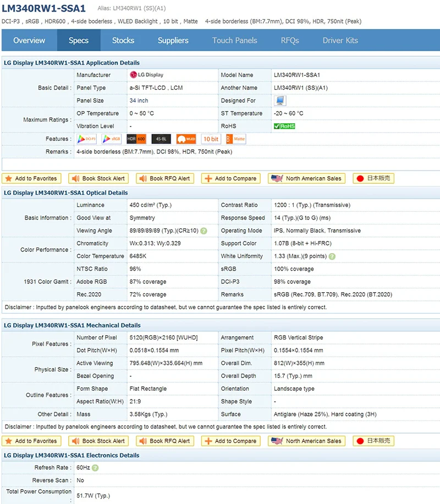This screenshot has height=504, width=440.
Task: Open the RFQs tab
Action: pyautogui.click(x=290, y=41)
